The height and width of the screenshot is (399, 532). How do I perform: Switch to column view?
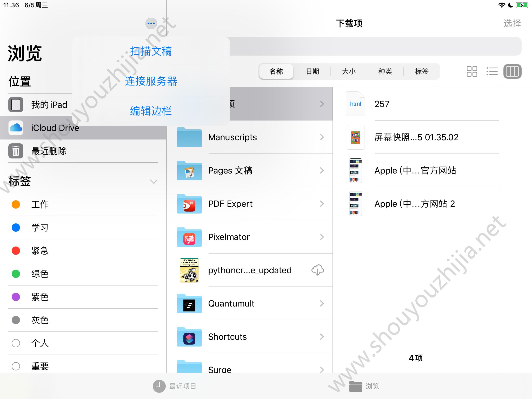point(512,71)
